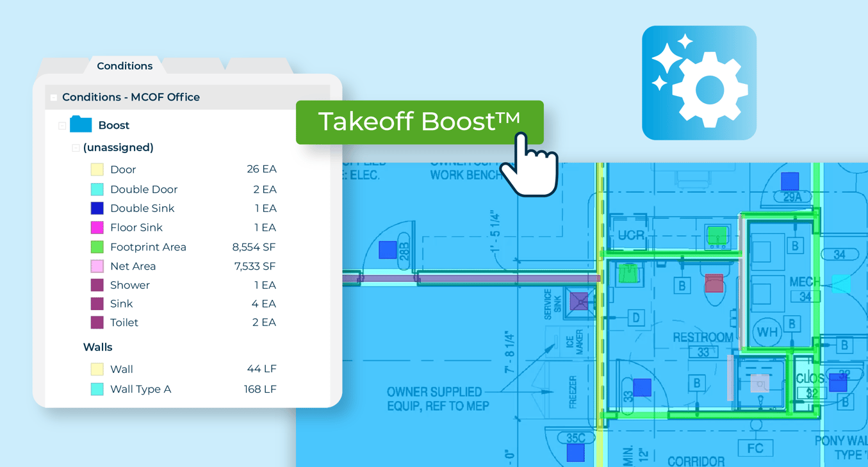Click the cyan double door marker by MECH
Image resolution: width=868 pixels, height=467 pixels.
coord(841,284)
